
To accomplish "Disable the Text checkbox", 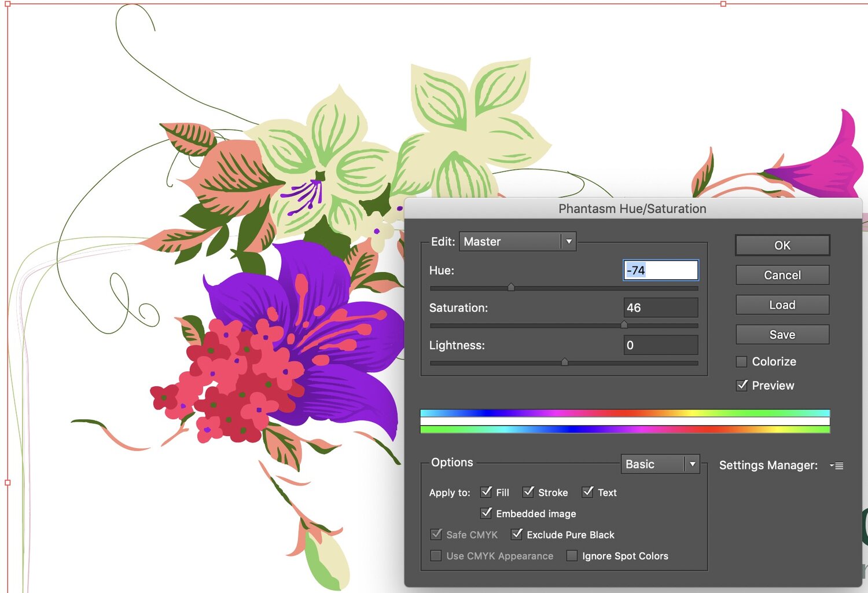I will (x=587, y=492).
